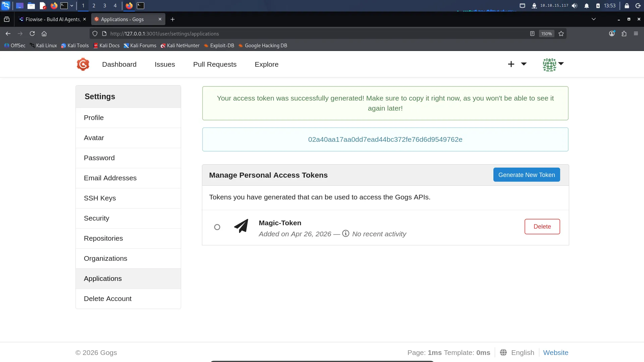Go back using the browser back arrow
Viewport: 644px width, 362px height.
pos(8,34)
